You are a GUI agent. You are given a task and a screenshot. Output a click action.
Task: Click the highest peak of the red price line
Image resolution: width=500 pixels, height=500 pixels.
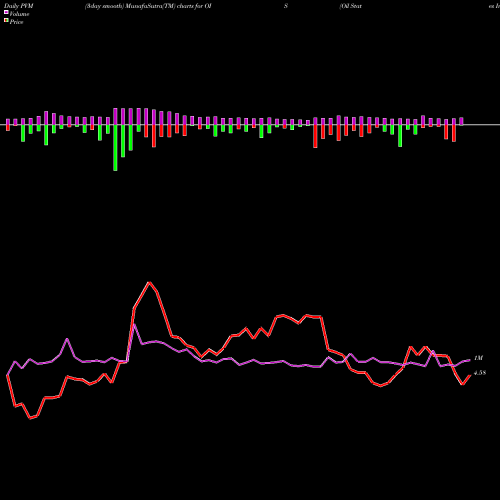(149, 282)
